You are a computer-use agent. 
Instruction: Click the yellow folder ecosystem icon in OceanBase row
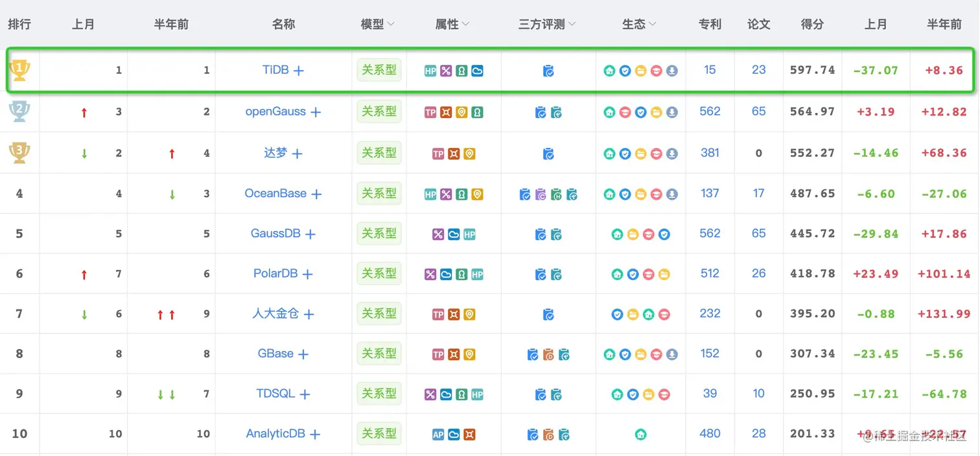[x=640, y=194]
